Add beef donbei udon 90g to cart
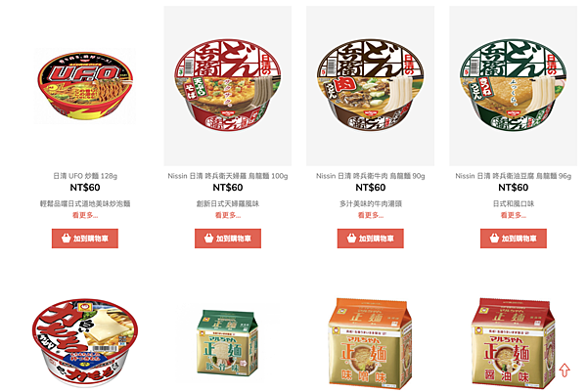Image resolution: width=587 pixels, height=392 pixels. point(370,239)
